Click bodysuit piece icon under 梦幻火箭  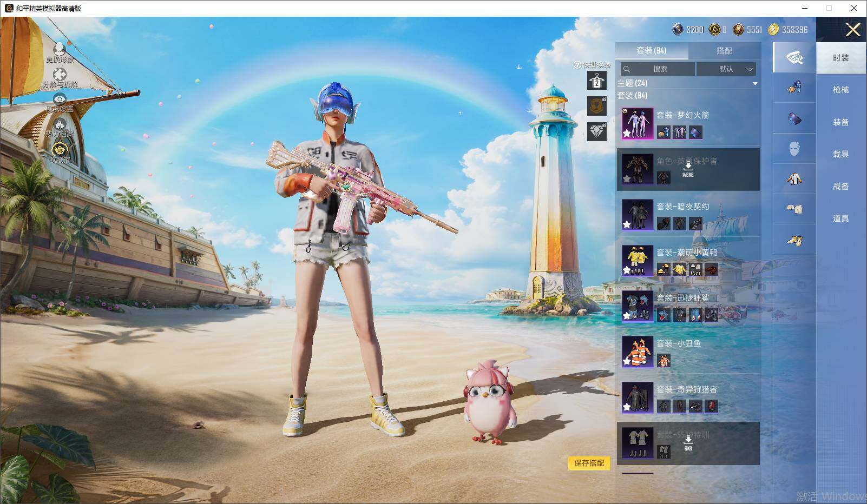coord(680,132)
